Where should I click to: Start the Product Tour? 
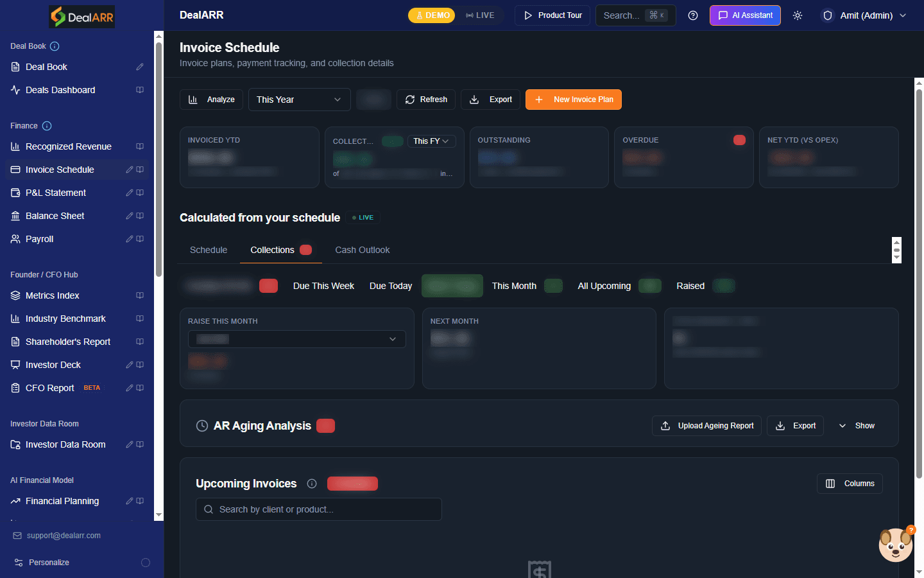click(x=552, y=15)
